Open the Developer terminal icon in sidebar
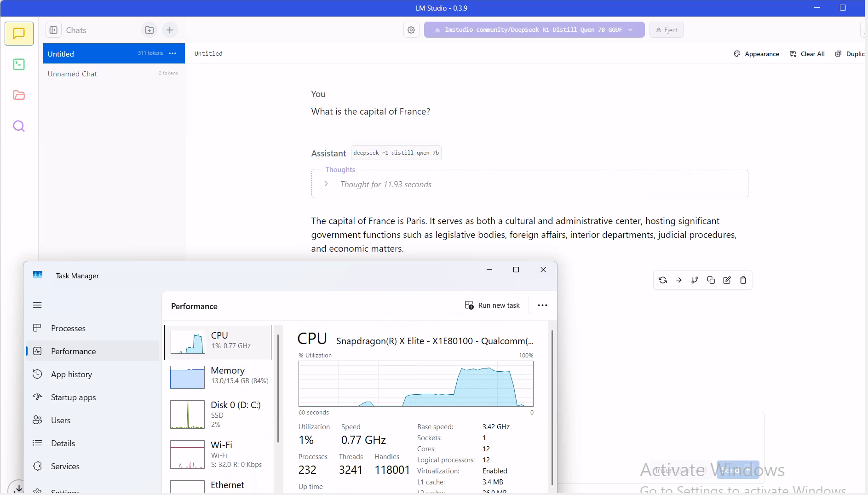 19,64
